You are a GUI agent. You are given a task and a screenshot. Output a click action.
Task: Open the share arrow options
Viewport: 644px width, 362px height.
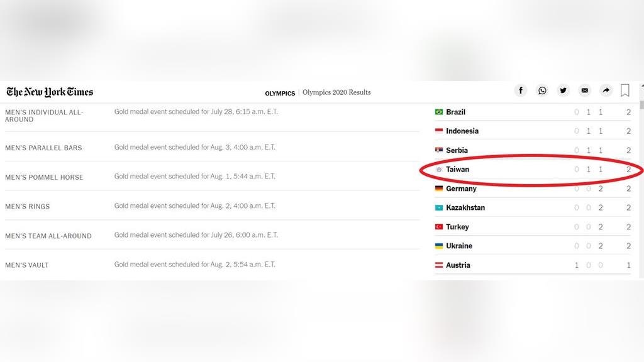click(x=606, y=90)
